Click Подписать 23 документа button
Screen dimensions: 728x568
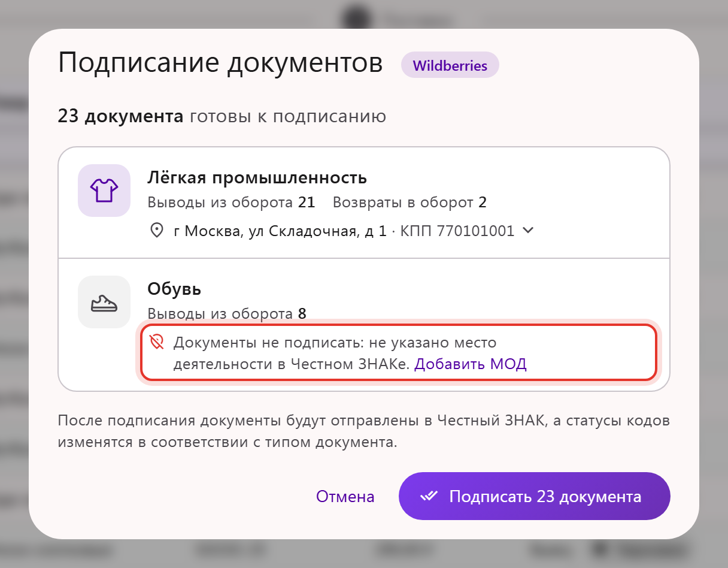point(534,496)
